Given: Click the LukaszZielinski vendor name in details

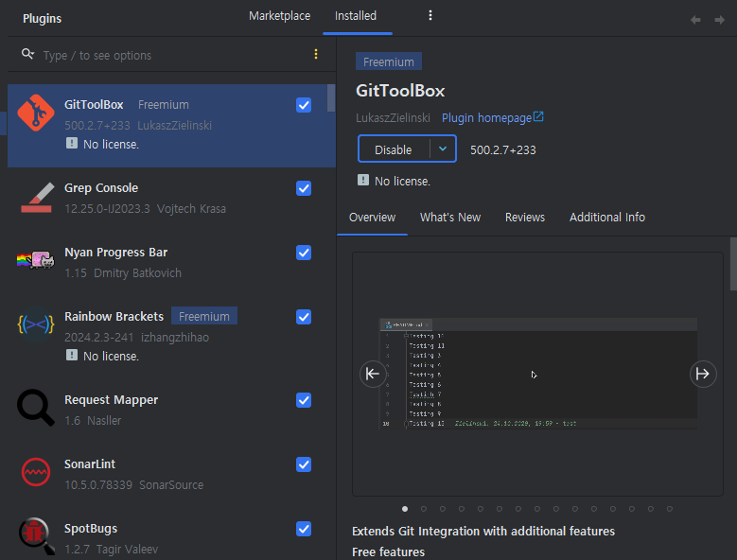Looking at the screenshot, I should point(393,118).
